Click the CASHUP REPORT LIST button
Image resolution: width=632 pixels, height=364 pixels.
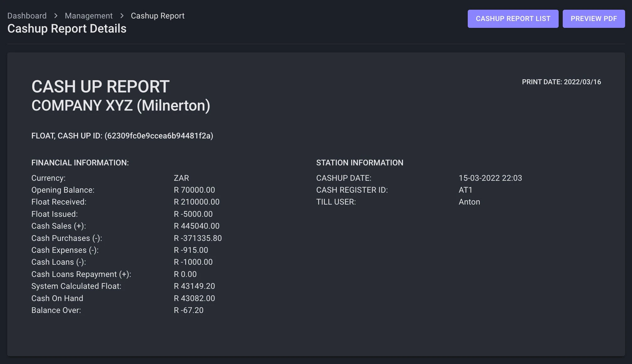(513, 19)
